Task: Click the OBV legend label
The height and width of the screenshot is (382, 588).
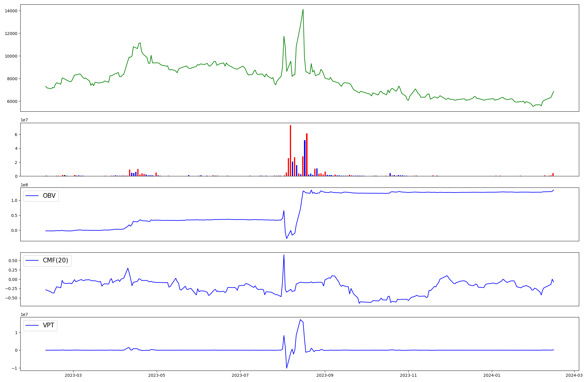Action: coord(49,196)
